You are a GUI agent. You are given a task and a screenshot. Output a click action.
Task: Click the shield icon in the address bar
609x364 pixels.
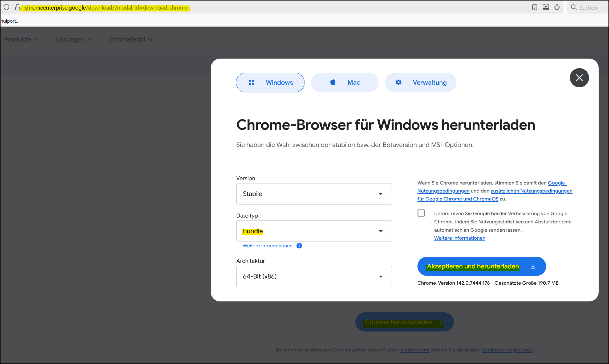coord(6,7)
